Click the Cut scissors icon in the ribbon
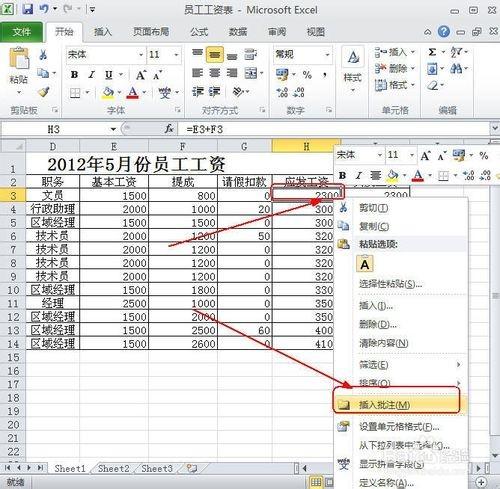The image size is (500, 489). [x=43, y=54]
